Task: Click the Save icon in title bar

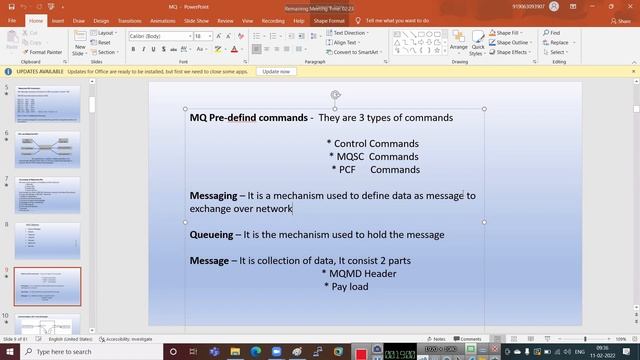Action: 11,7
